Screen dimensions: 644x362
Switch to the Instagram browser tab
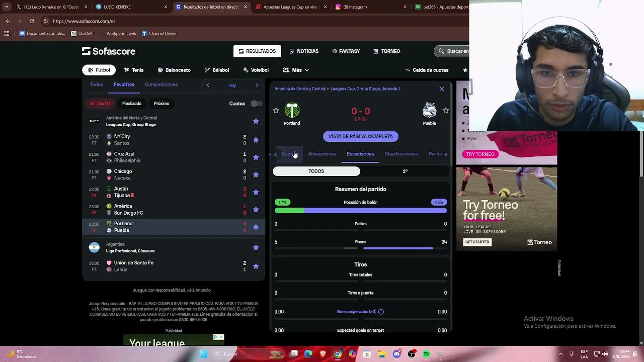coord(369,7)
